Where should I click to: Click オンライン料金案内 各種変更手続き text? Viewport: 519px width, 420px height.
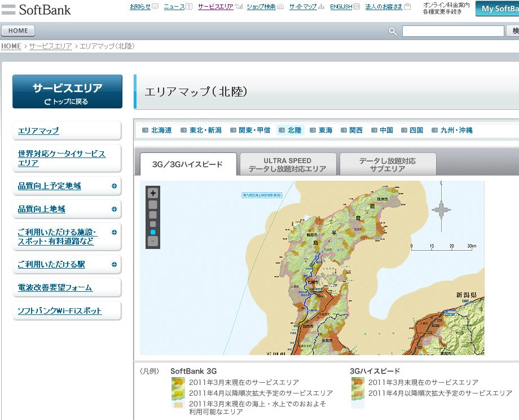[x=446, y=8]
